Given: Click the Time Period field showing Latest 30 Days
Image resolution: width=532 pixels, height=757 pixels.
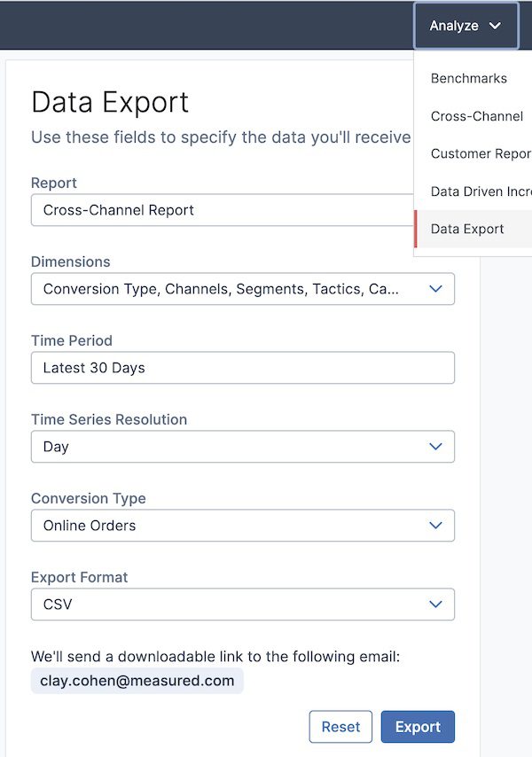Looking at the screenshot, I should (242, 368).
